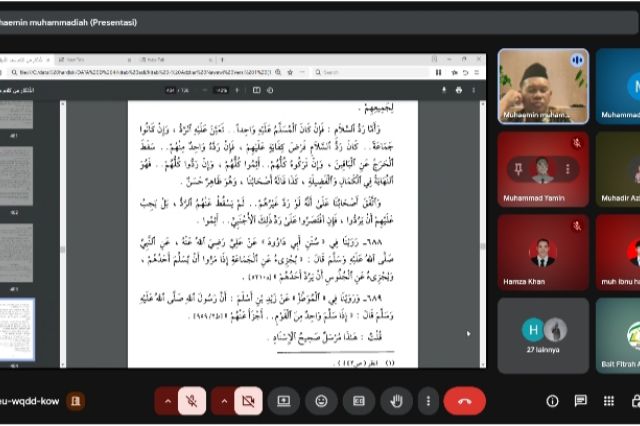Viewport: 640px width, 426px height.
Task: Switch to the first browser tab with Arabic title
Action: click(x=25, y=60)
